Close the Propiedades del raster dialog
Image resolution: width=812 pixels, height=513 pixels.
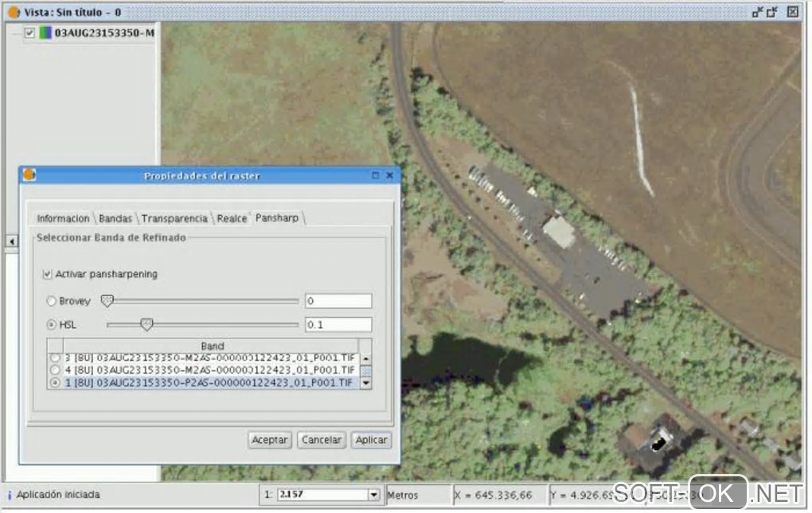pos(390,176)
